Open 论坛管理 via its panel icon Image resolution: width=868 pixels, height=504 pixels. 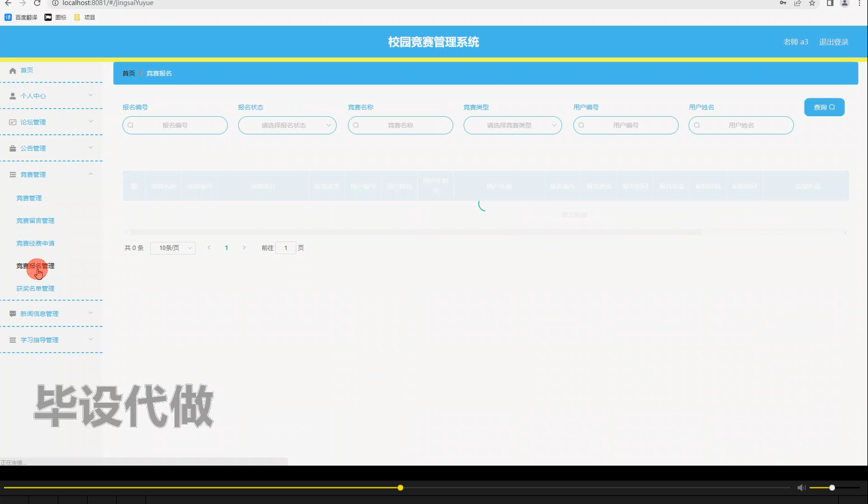coord(13,121)
